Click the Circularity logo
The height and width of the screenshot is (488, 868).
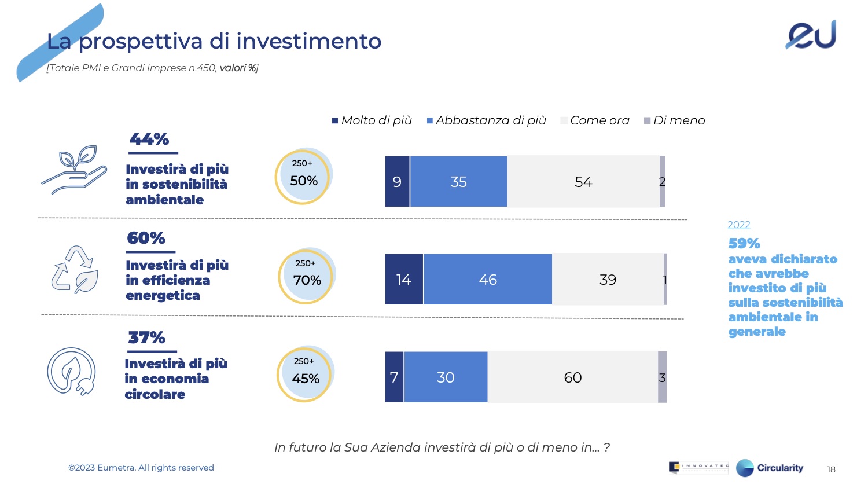770,468
